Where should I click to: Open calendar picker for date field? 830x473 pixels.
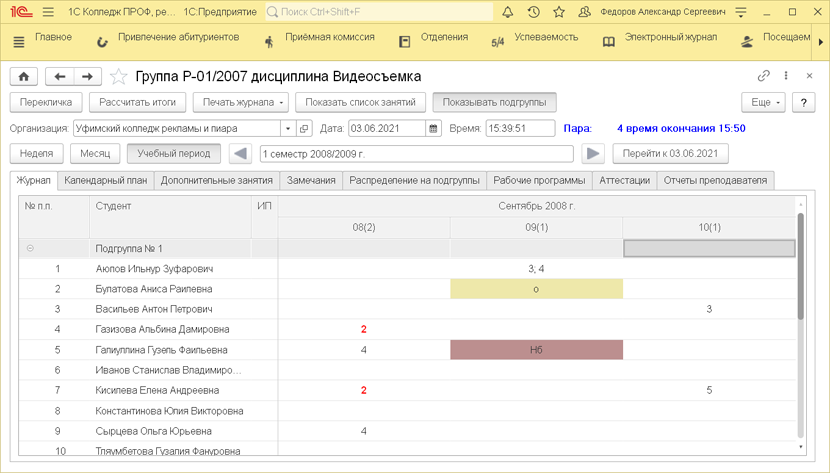[433, 129]
